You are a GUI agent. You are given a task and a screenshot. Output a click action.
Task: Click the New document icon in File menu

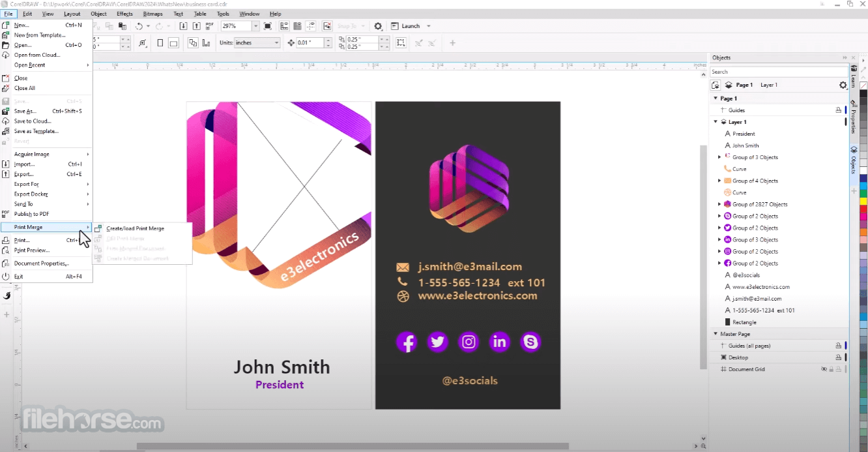(x=6, y=25)
